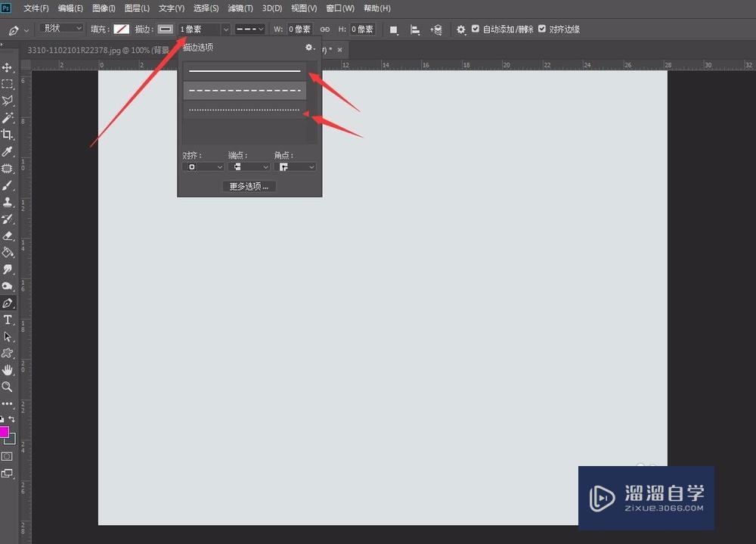Open the shape mode dropdown

click(62, 29)
